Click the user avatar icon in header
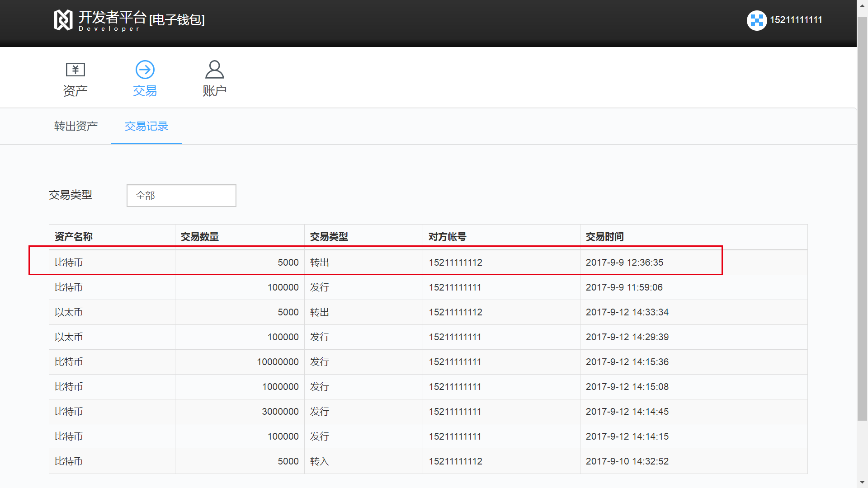The image size is (868, 488). pos(756,20)
